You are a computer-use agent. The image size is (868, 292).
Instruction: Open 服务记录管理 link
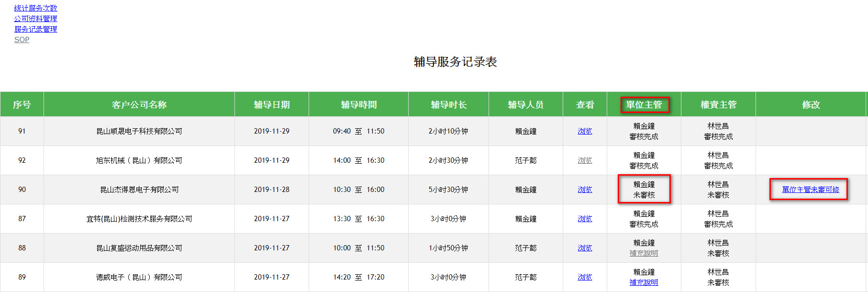35,29
